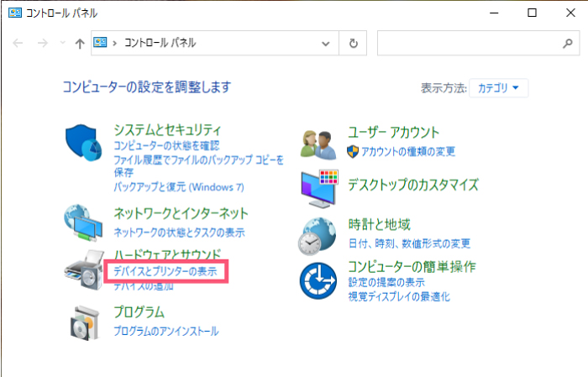
Task: Open 時計と地域 category link
Action: [379, 224]
